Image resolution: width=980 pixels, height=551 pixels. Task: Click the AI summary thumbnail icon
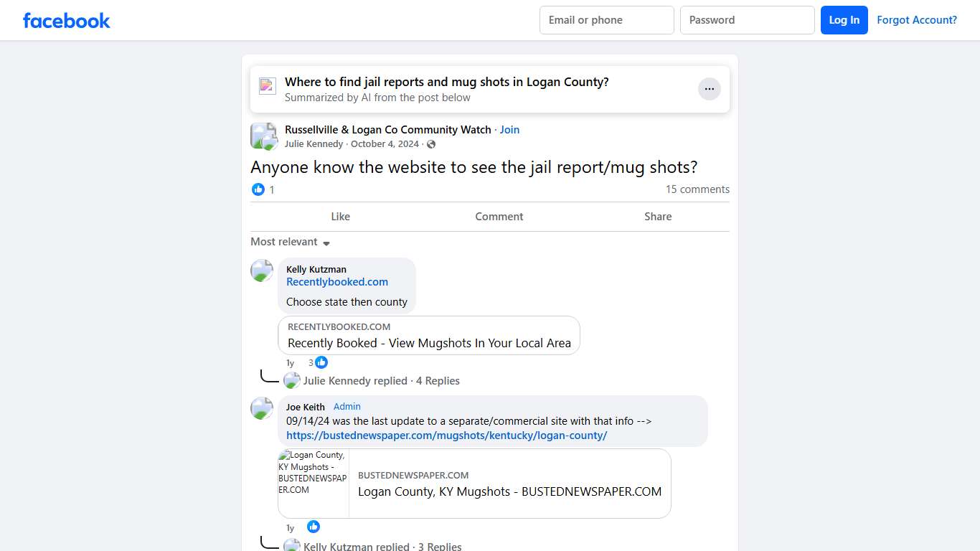(267, 85)
